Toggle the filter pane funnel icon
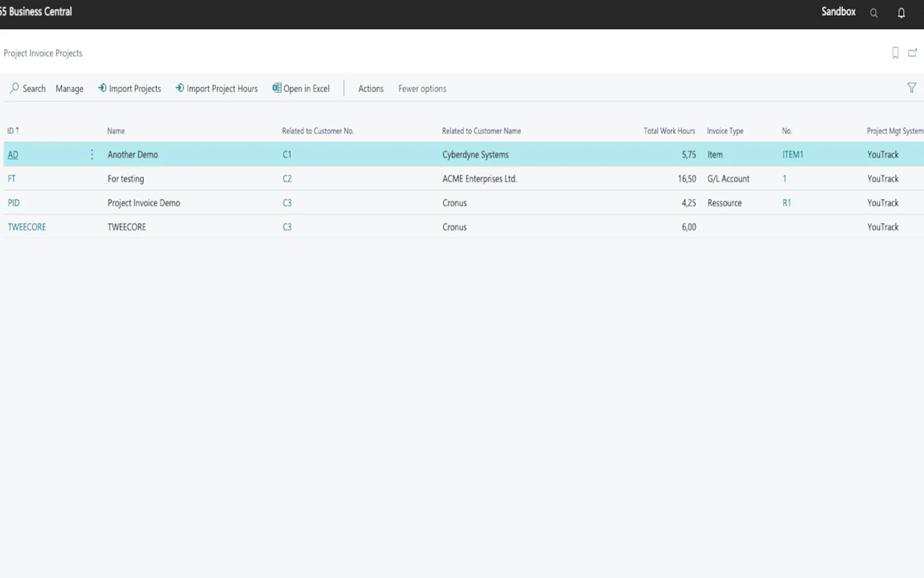The height and width of the screenshot is (578, 924). click(x=911, y=88)
